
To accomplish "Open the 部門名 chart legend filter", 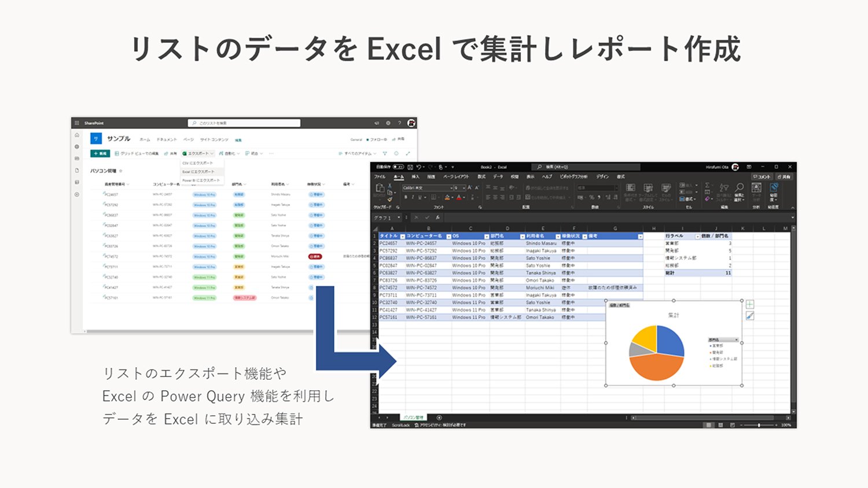I will 723,340.
